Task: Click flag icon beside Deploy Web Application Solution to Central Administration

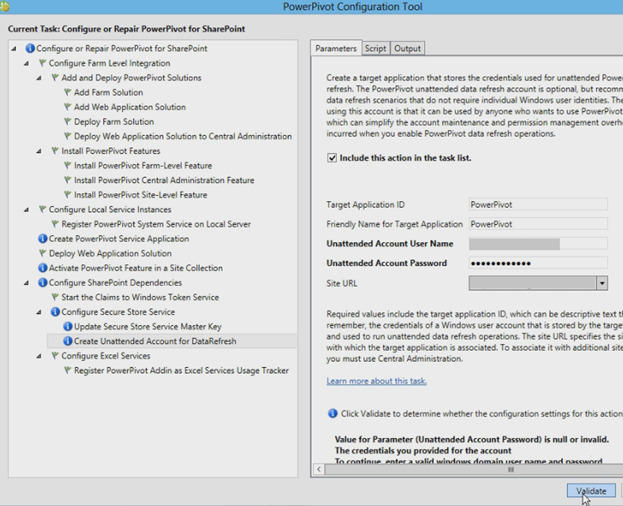Action: (x=68, y=137)
